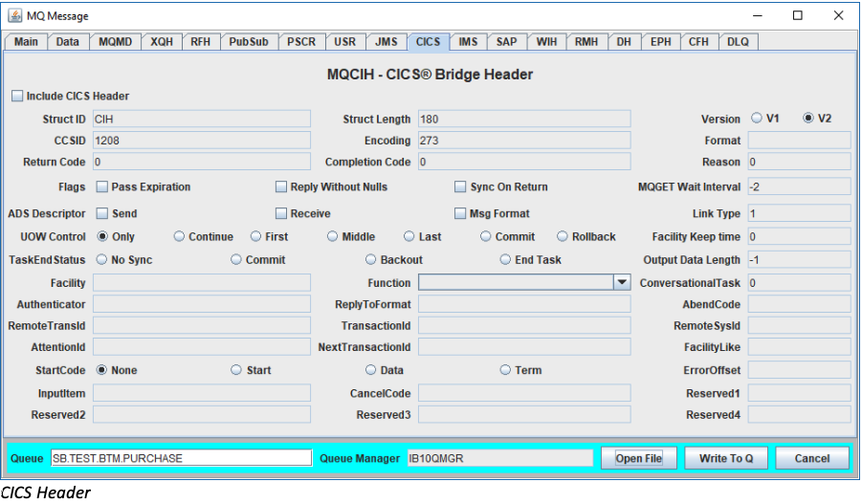This screenshot has height=504, width=862.
Task: Select UOW Control Commit radio
Action: click(485, 236)
